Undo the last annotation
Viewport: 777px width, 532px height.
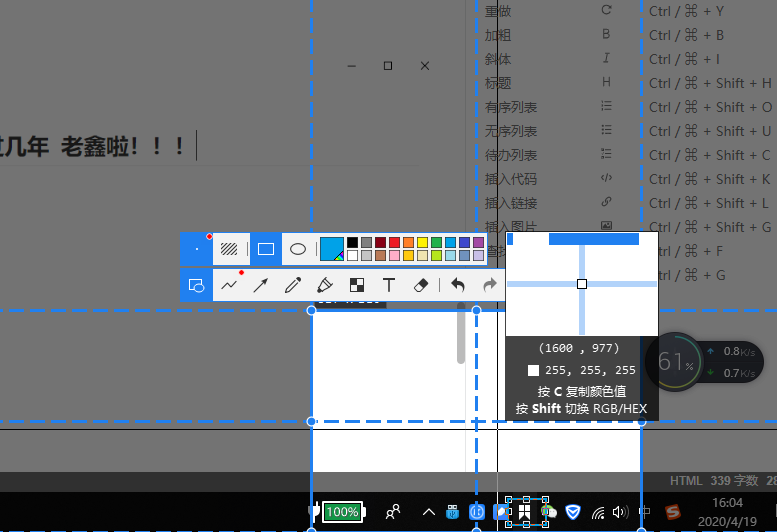click(458, 285)
